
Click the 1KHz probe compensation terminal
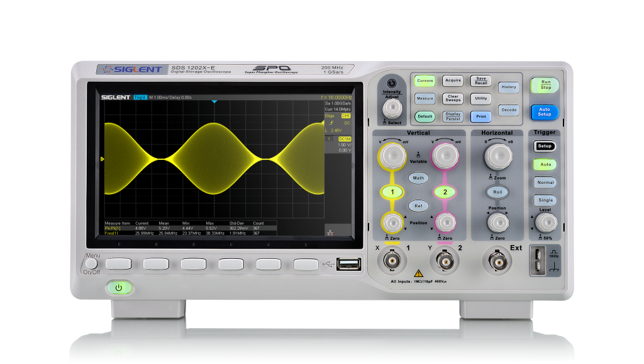540,261
